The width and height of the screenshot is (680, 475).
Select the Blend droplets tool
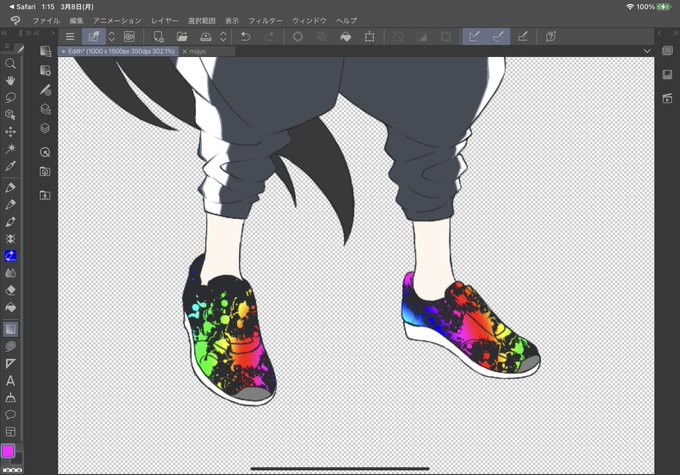pyautogui.click(x=10, y=273)
